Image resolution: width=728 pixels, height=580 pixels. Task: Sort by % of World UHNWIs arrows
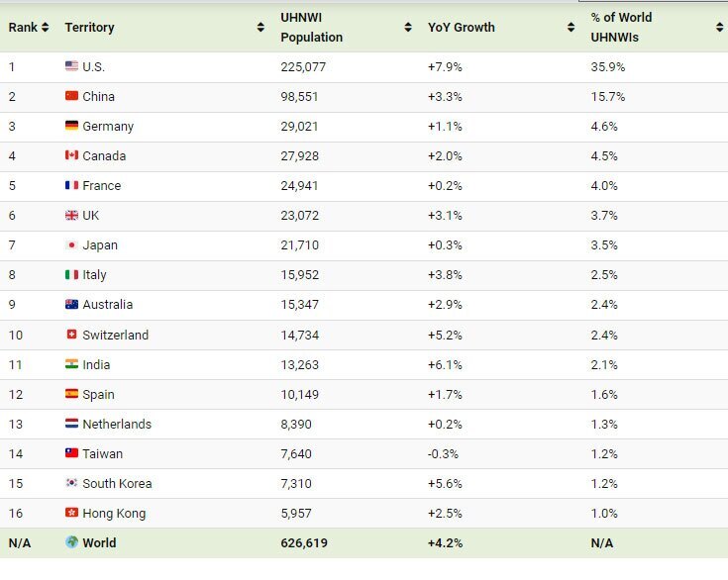pyautogui.click(x=719, y=28)
